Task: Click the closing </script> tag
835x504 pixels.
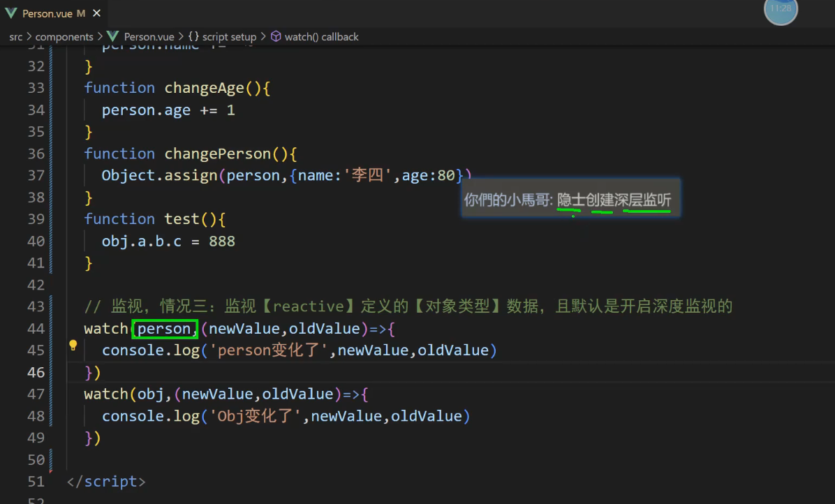Action: click(x=106, y=481)
